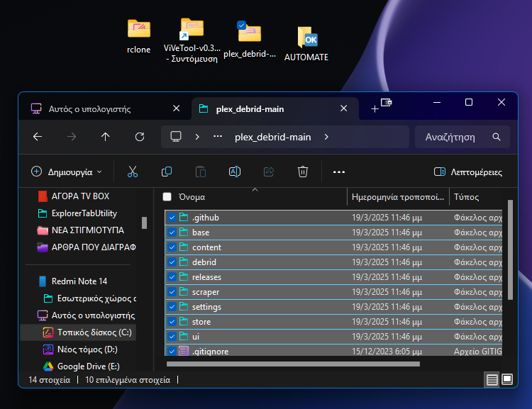Open the Δημιουργία (New) dropdown

[x=67, y=172]
